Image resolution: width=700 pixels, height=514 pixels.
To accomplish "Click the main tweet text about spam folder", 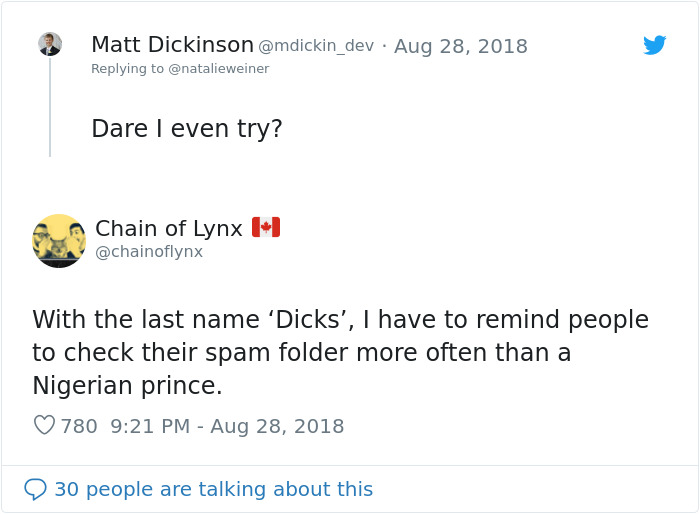I will click(x=340, y=352).
